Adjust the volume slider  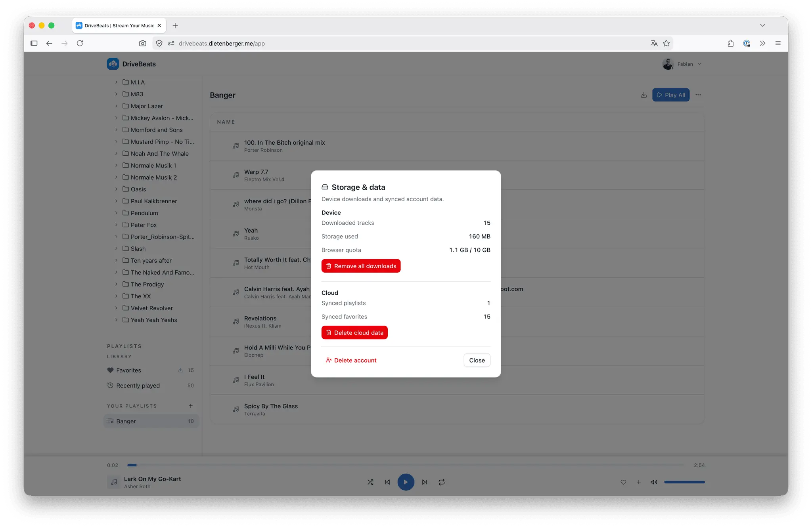[684, 482]
